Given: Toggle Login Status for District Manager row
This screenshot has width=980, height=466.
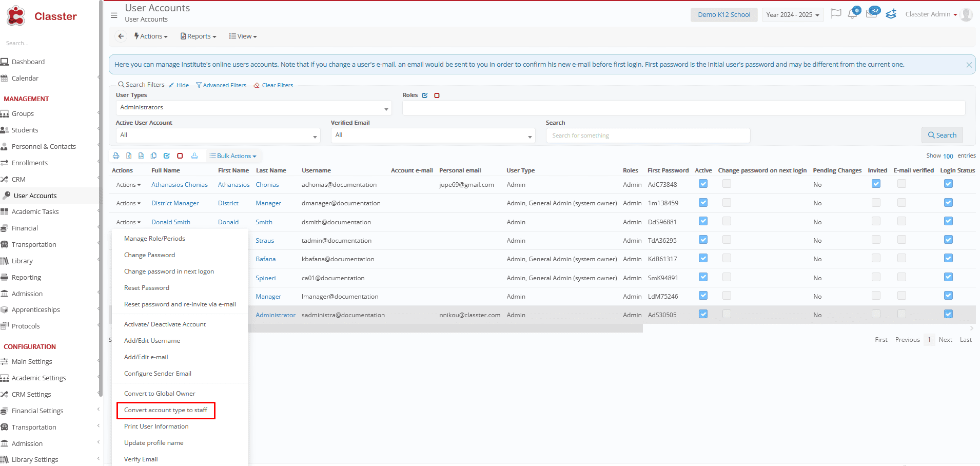Looking at the screenshot, I should [949, 203].
